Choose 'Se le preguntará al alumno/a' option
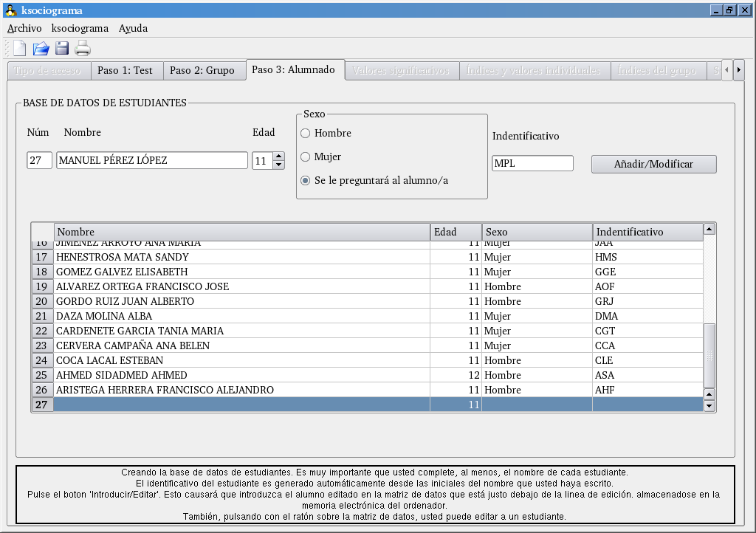756x533 pixels. 305,180
